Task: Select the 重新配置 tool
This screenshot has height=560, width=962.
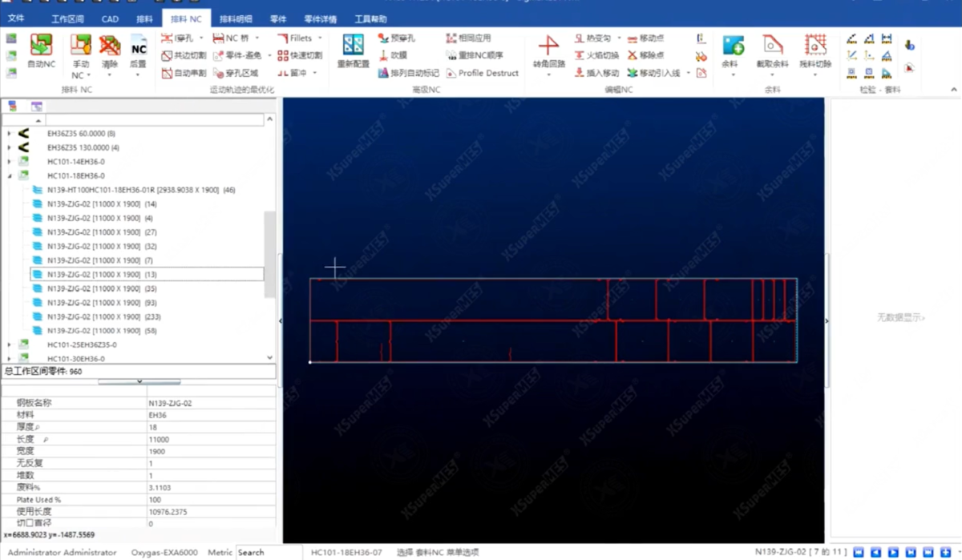Action: [353, 50]
